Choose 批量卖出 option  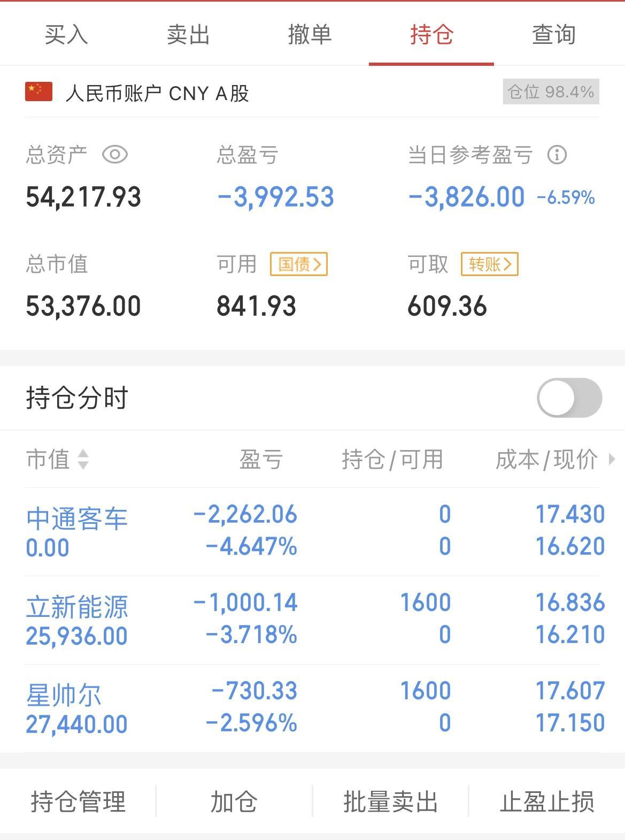coord(391,801)
